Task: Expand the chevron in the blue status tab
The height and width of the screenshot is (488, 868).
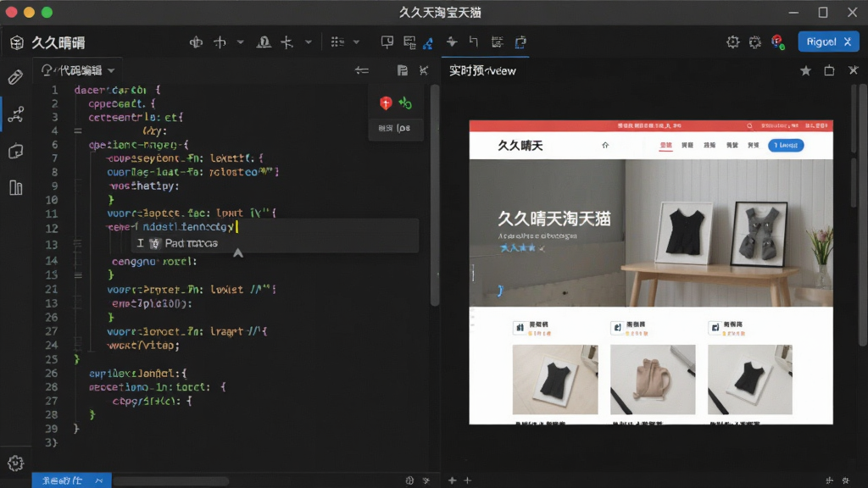Action: tap(98, 480)
